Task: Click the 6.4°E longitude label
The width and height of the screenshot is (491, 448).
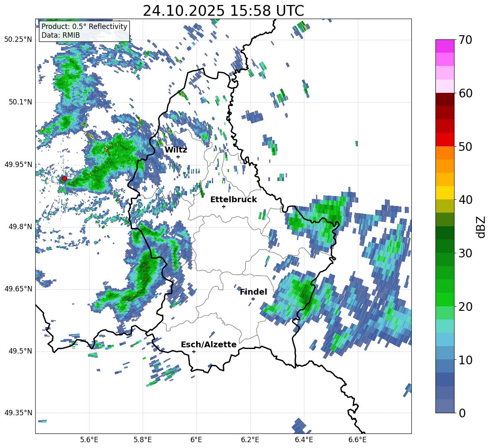Action: point(304,440)
